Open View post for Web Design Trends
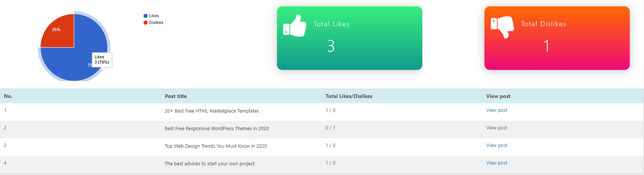 coord(497,145)
